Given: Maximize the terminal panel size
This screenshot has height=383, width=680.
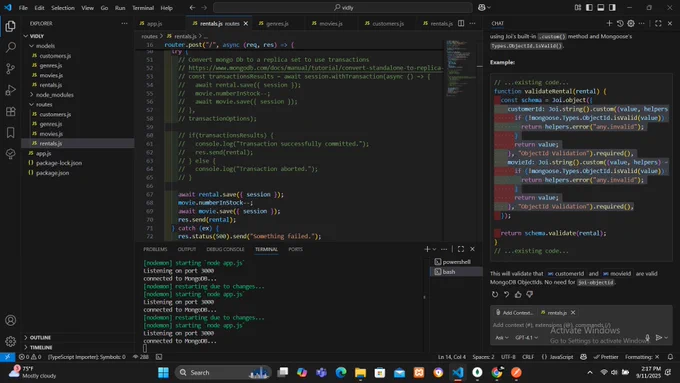Looking at the screenshot, I should click(x=461, y=249).
